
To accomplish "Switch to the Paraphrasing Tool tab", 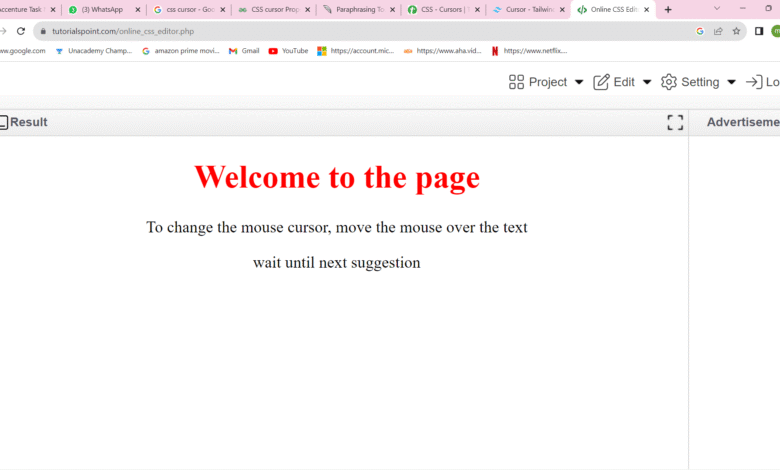I will coord(357,9).
